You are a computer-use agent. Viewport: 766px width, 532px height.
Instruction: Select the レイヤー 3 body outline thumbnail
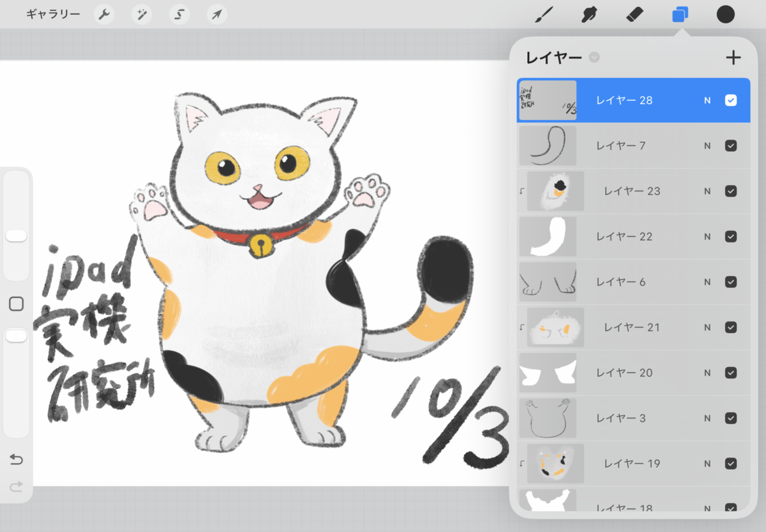pyautogui.click(x=548, y=418)
